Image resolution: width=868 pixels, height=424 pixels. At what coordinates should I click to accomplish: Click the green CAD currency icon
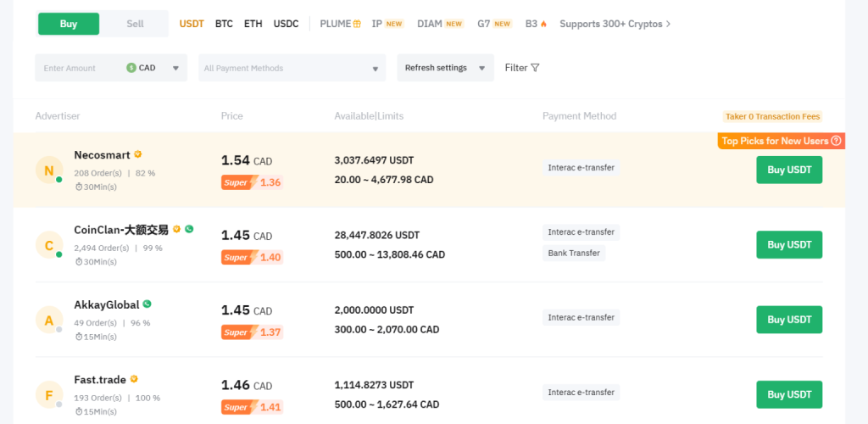131,68
